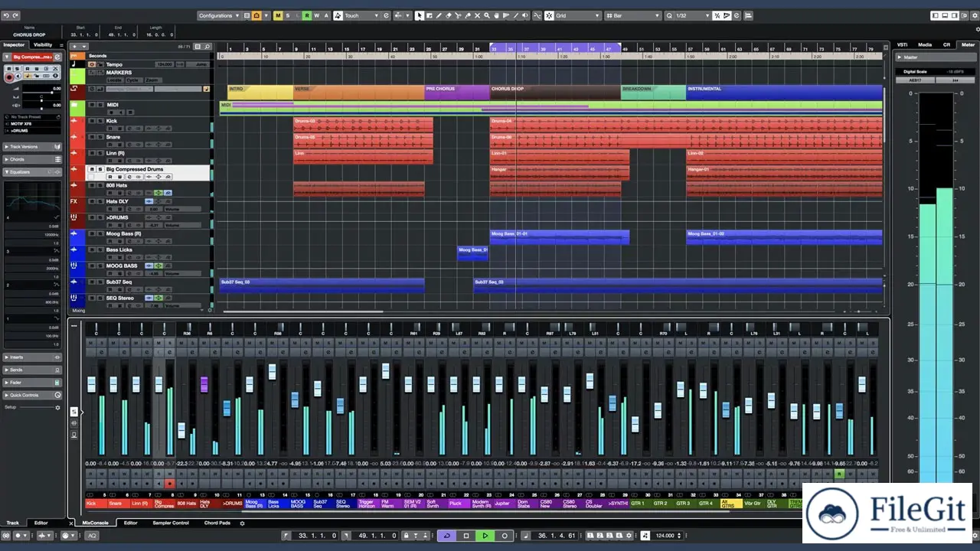Select the PRE CHORUS arranger part

457,92
